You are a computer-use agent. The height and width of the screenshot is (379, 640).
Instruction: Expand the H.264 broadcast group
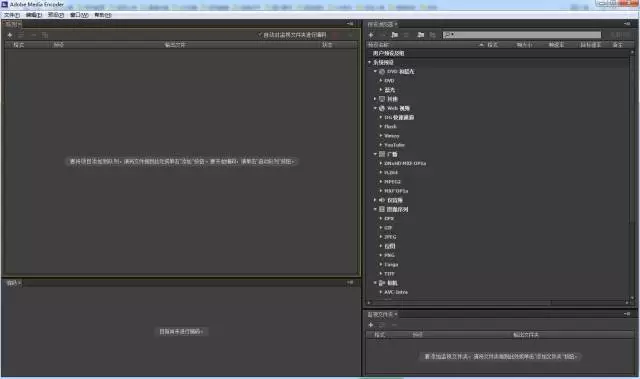pyautogui.click(x=381, y=173)
